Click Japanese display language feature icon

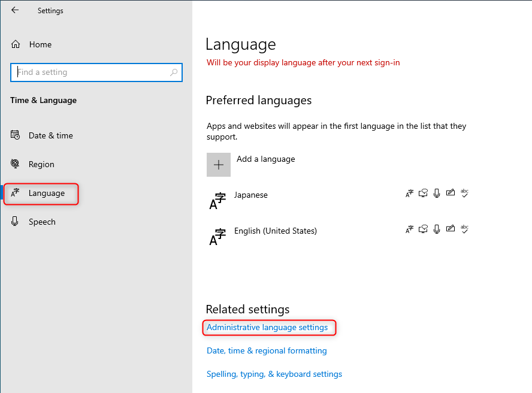coord(410,193)
